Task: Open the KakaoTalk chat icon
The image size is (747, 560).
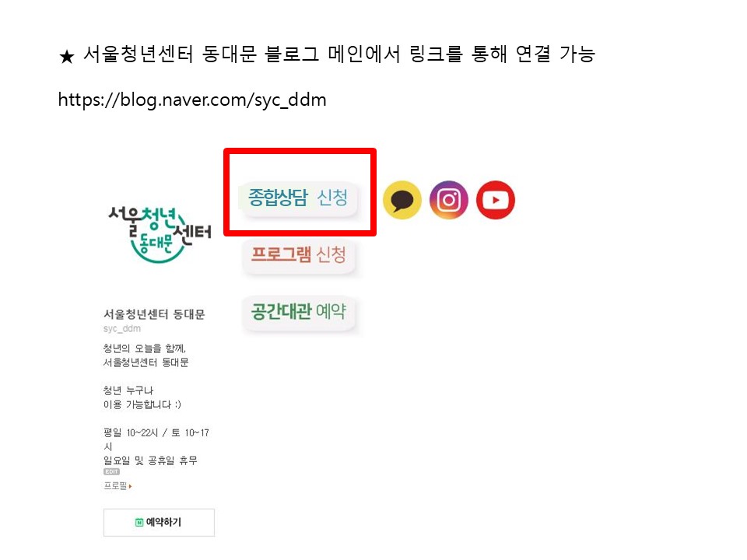Action: (402, 200)
